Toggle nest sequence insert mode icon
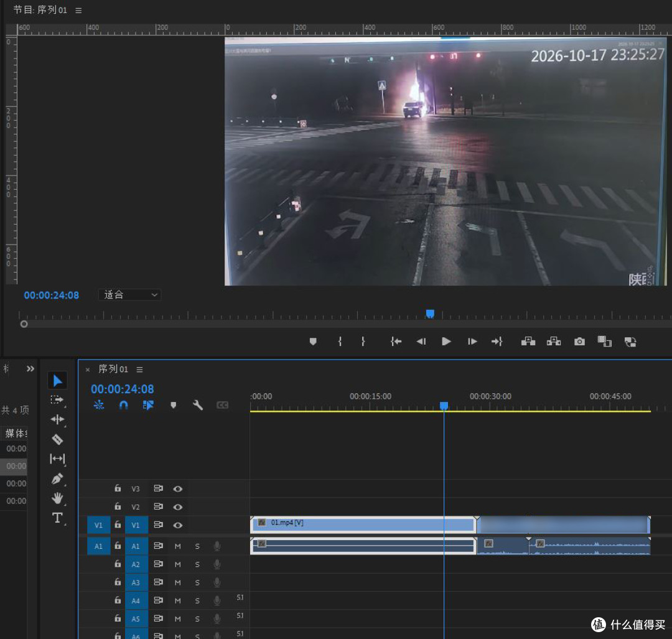 coord(99,405)
